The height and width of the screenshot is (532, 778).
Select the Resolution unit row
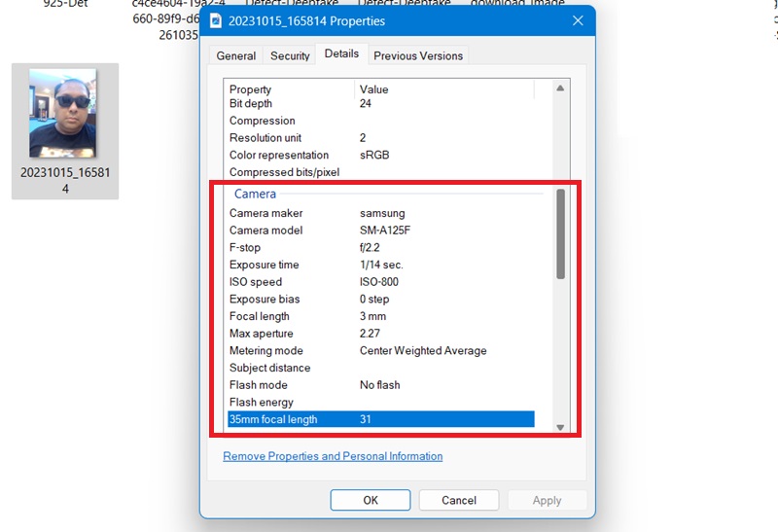[380, 137]
